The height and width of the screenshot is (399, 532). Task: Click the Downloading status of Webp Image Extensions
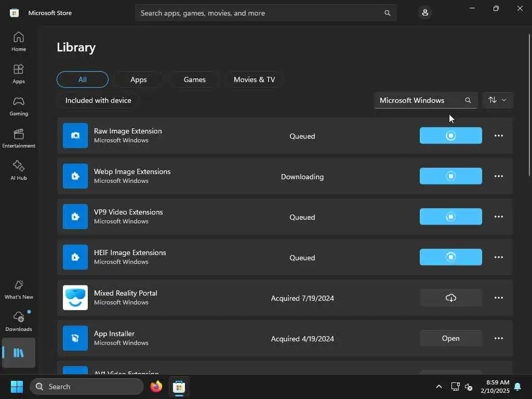coord(302,177)
